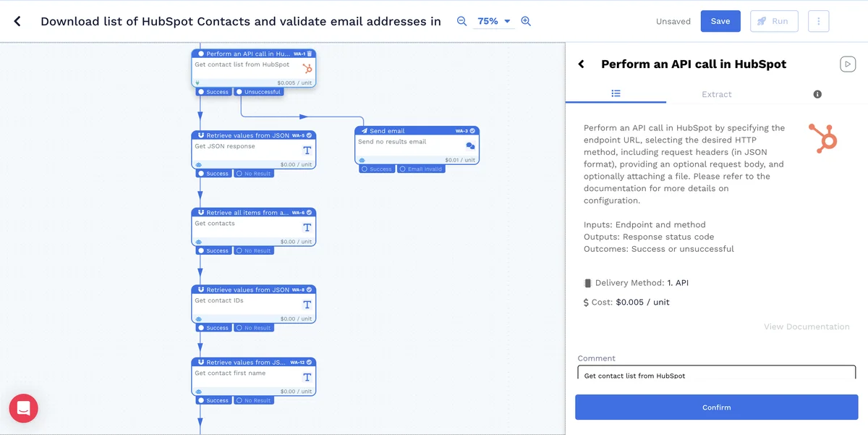This screenshot has width=868, height=435.
Task: Click checkmark badge on WA-5 node
Action: tap(310, 135)
